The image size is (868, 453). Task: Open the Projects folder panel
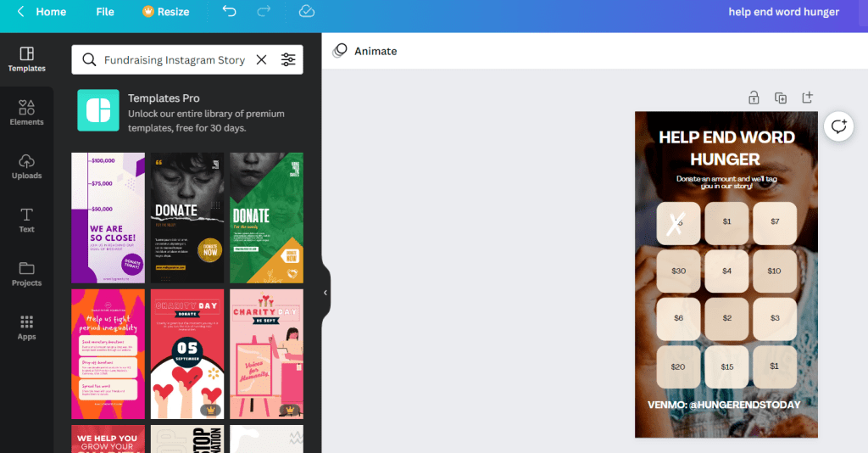pyautogui.click(x=26, y=273)
